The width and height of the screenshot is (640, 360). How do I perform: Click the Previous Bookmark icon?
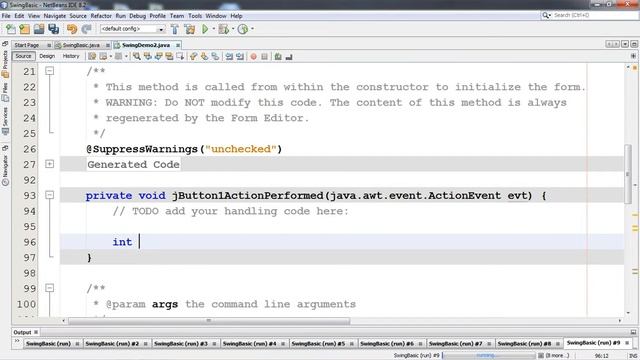coord(193,57)
